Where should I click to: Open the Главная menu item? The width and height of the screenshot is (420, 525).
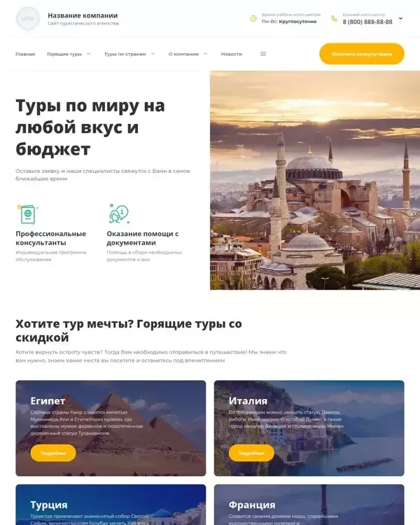(x=25, y=54)
